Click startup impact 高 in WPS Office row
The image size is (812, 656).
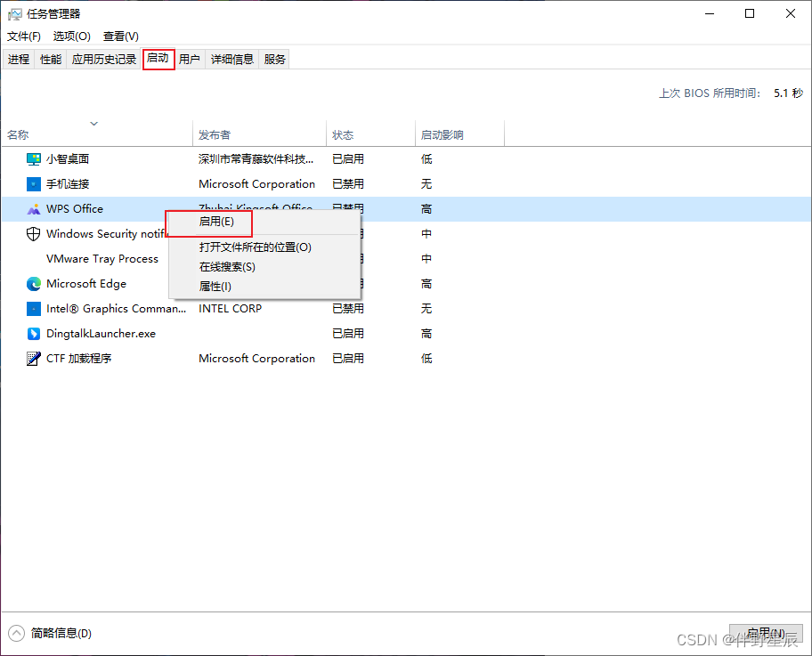[426, 209]
